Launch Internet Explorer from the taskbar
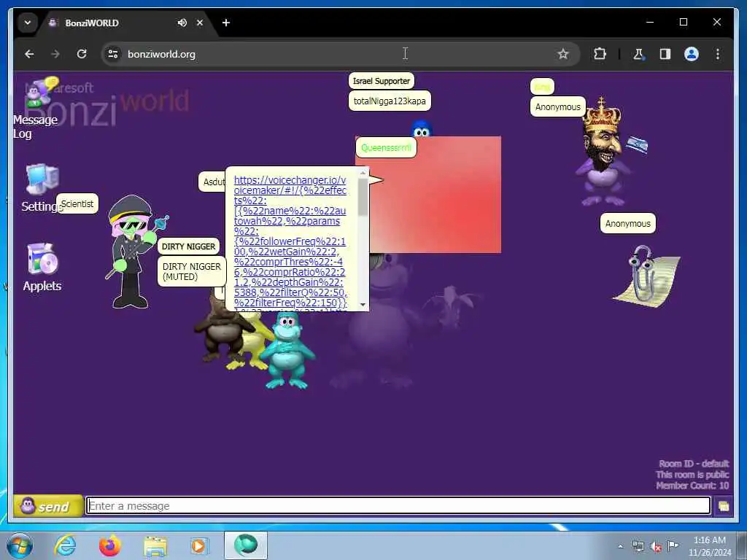The width and height of the screenshot is (747, 560). [65, 545]
